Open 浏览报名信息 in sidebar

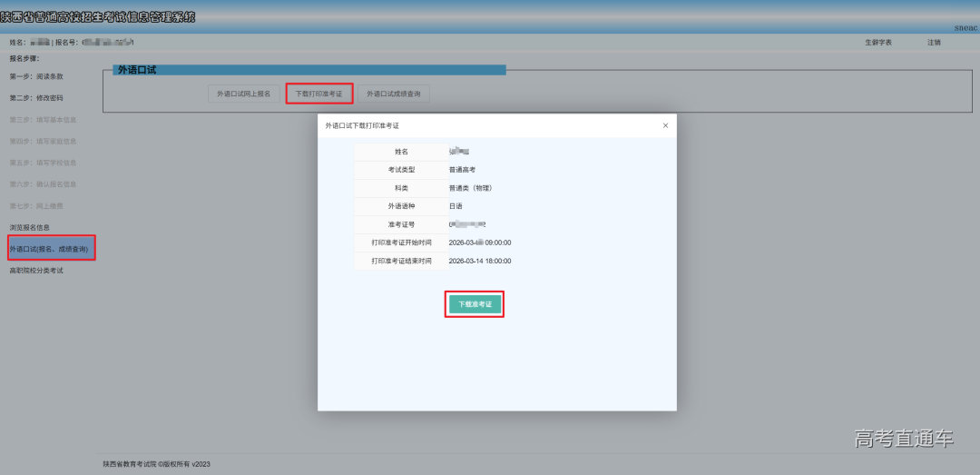(x=30, y=227)
